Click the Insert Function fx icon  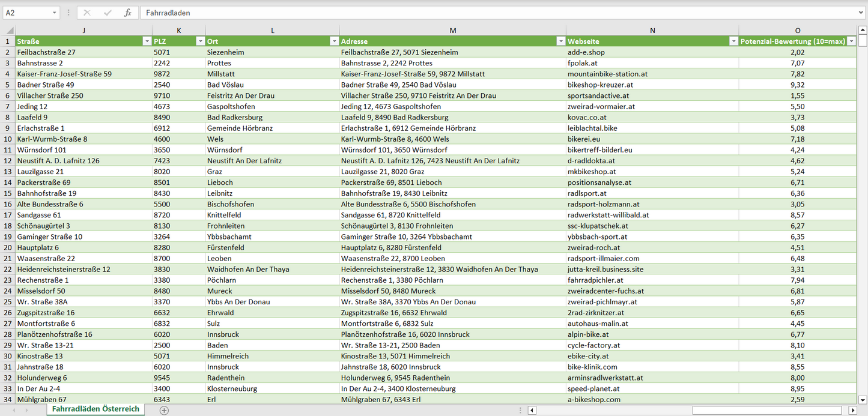(127, 13)
